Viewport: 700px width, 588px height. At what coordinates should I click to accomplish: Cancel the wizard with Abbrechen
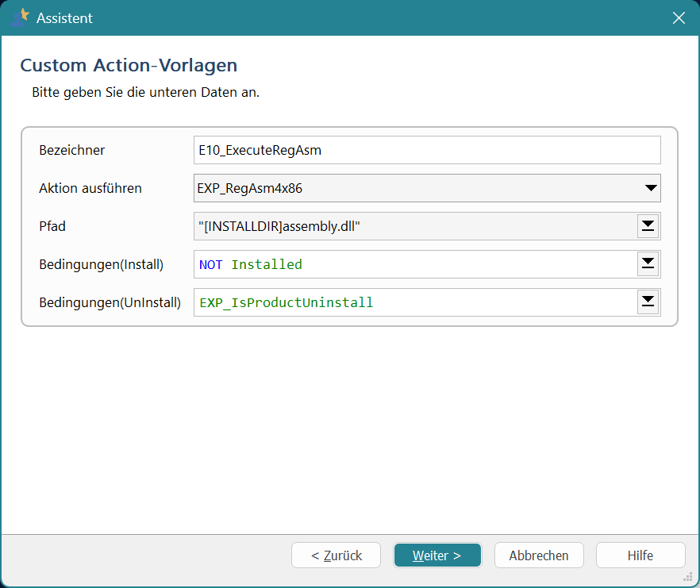pyautogui.click(x=539, y=555)
